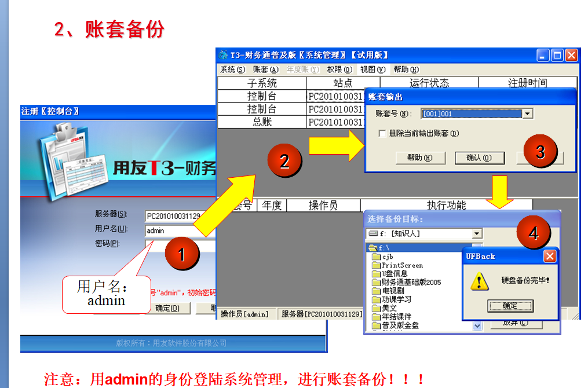588x388 pixels.
Task: Click the 服务器(S) input field
Action: [x=180, y=217]
